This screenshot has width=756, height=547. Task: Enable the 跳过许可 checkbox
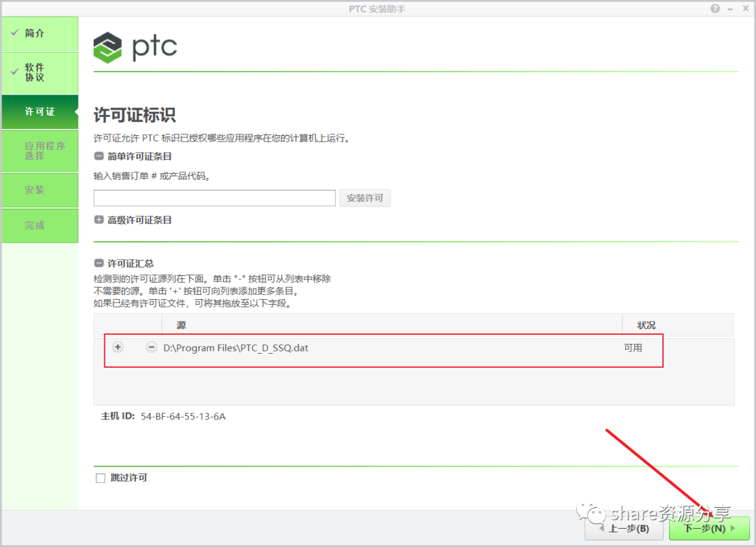99,478
